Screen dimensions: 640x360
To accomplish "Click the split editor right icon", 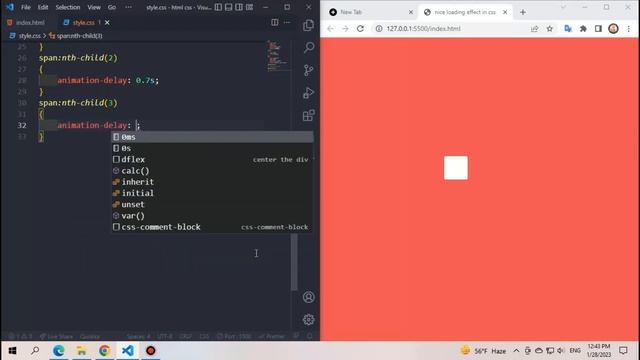I will coord(275,22).
